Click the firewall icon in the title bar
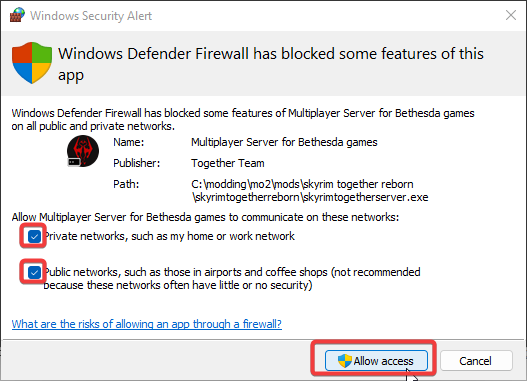The width and height of the screenshot is (527, 381). click(x=17, y=15)
